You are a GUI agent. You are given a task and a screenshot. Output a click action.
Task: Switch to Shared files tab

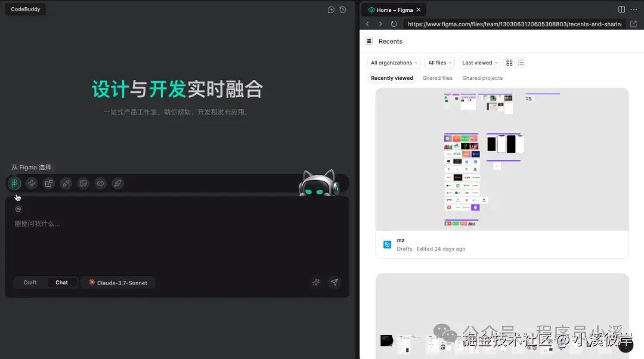[x=438, y=78]
